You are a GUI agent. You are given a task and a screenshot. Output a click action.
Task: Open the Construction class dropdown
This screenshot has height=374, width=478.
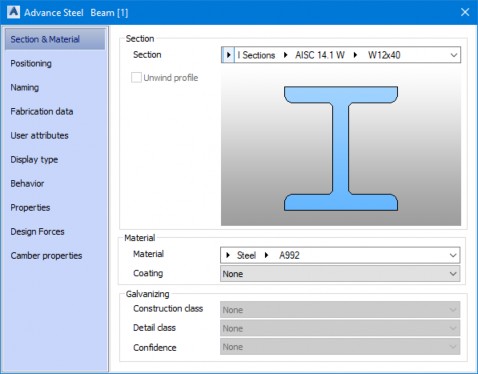(x=340, y=310)
